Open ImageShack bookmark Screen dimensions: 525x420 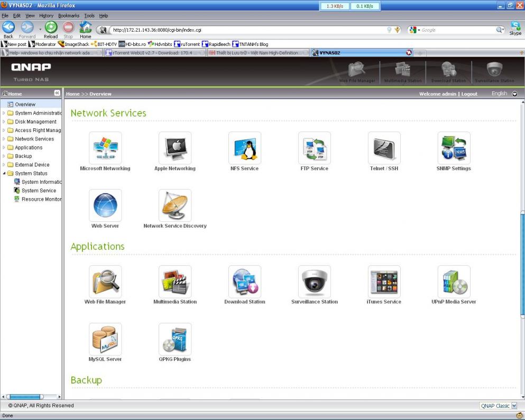point(73,44)
